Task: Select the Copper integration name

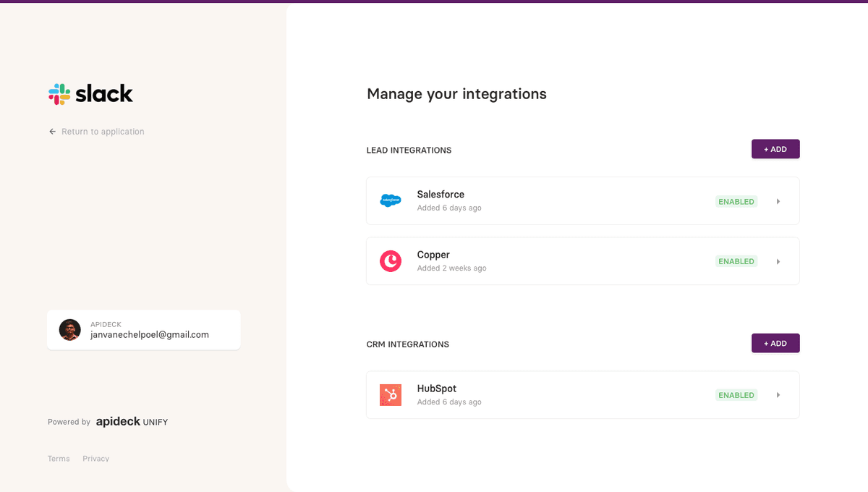Action: [x=433, y=255]
